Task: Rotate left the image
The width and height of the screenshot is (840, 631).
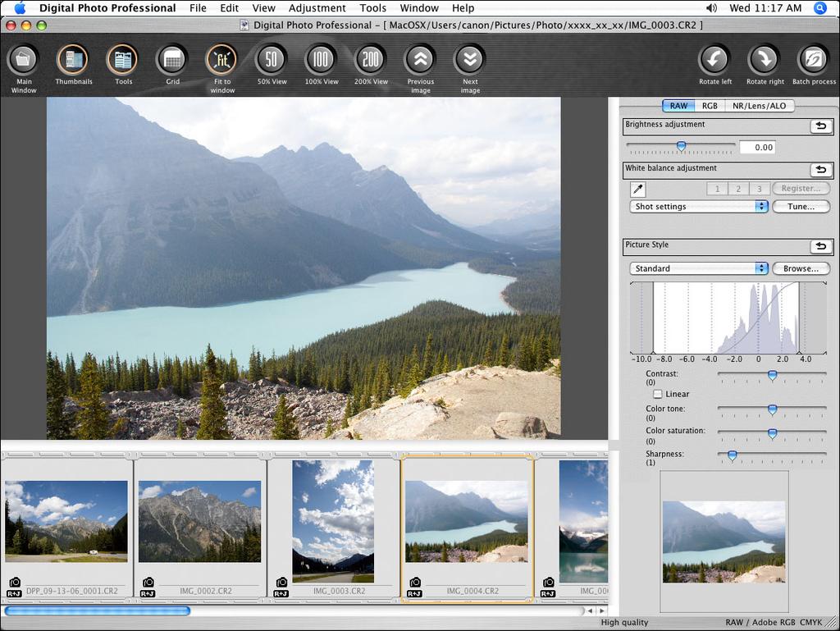Action: point(714,59)
